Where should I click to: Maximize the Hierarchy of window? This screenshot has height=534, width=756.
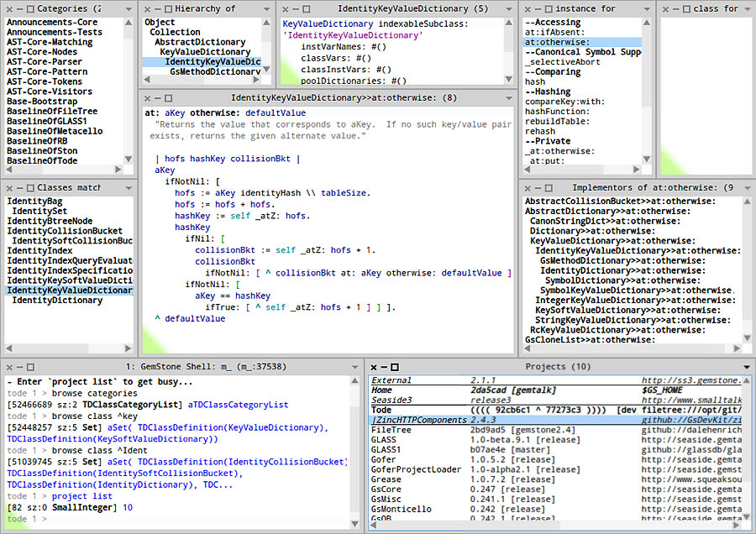(x=168, y=9)
